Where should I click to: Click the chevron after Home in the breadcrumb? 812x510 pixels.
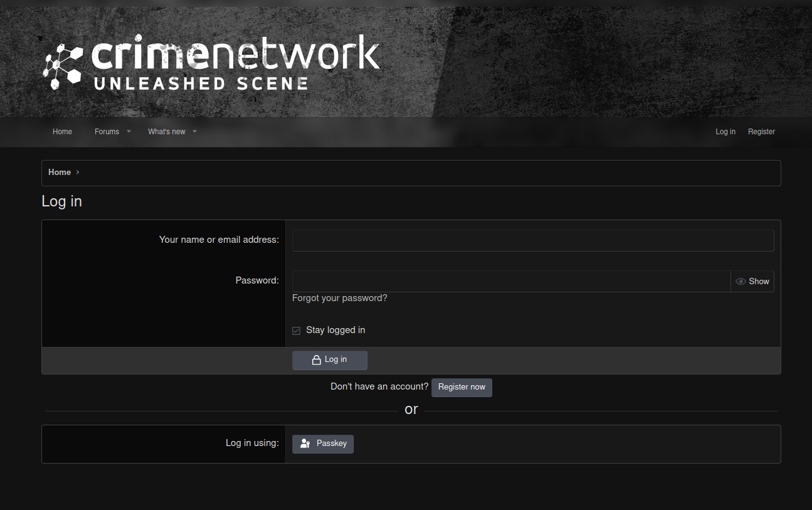pyautogui.click(x=78, y=172)
